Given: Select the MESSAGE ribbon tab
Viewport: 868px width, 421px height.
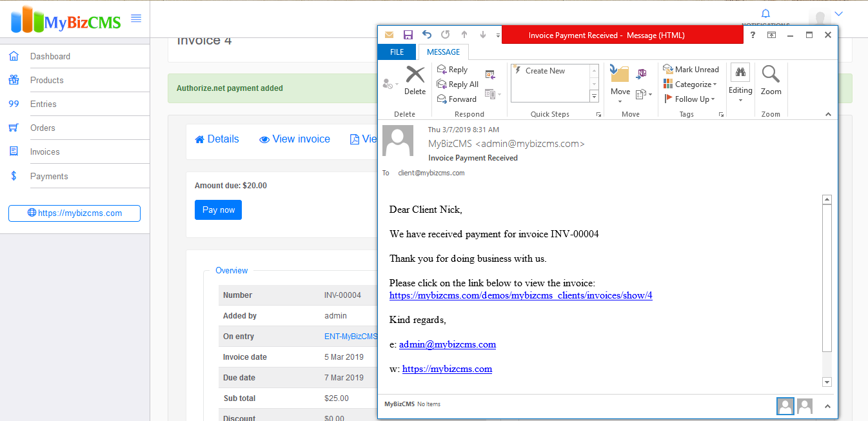Looking at the screenshot, I should (444, 52).
